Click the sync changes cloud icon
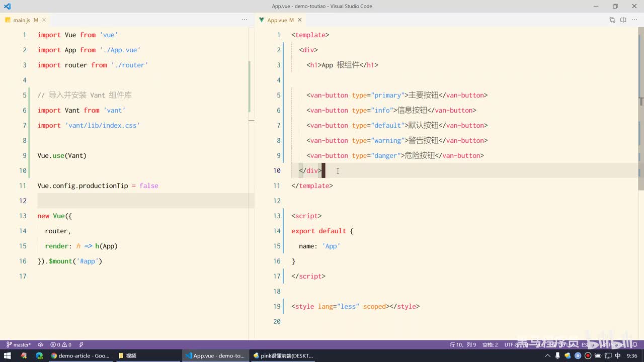Screen dimensions: 644x362 point(40,345)
